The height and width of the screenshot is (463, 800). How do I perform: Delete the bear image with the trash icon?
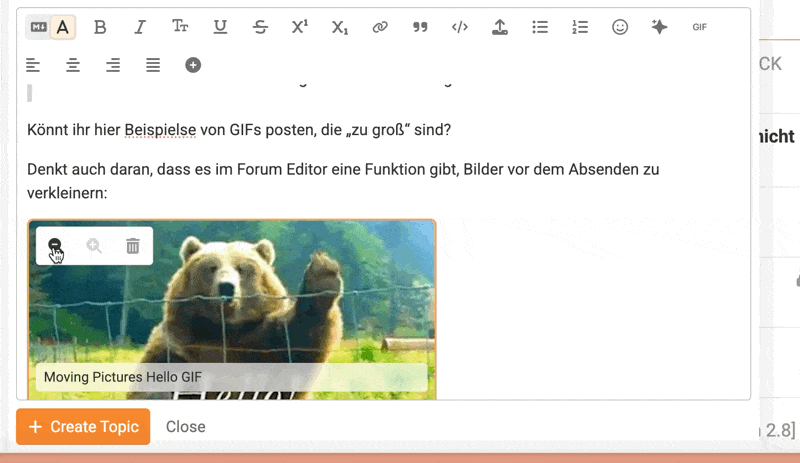[x=132, y=246]
